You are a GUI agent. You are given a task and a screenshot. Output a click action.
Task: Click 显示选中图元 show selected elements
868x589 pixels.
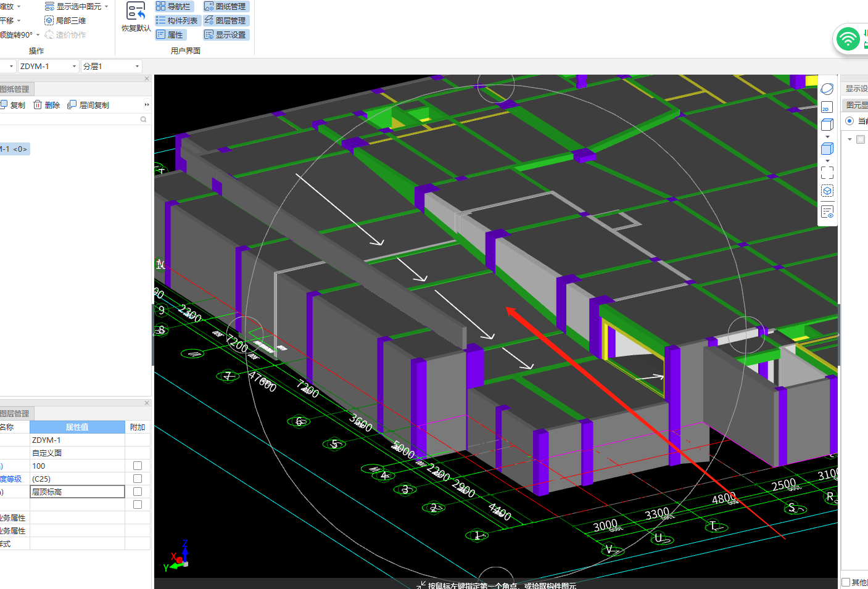point(73,6)
